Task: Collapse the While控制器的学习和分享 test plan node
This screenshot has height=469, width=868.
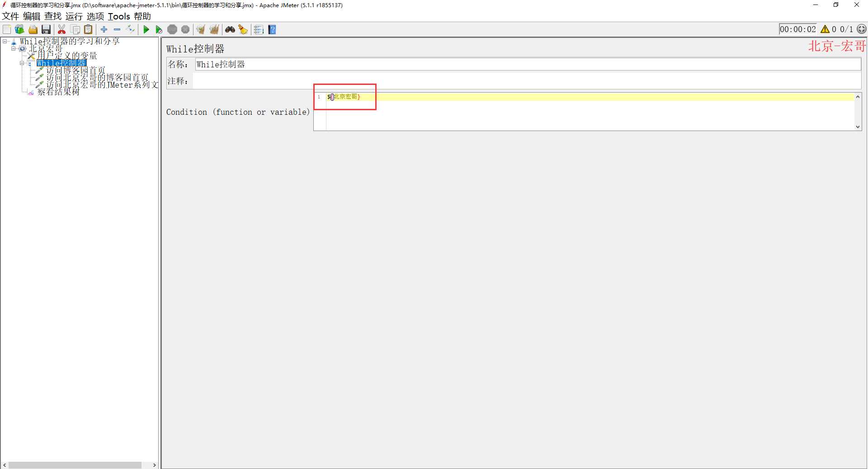Action: coord(5,41)
